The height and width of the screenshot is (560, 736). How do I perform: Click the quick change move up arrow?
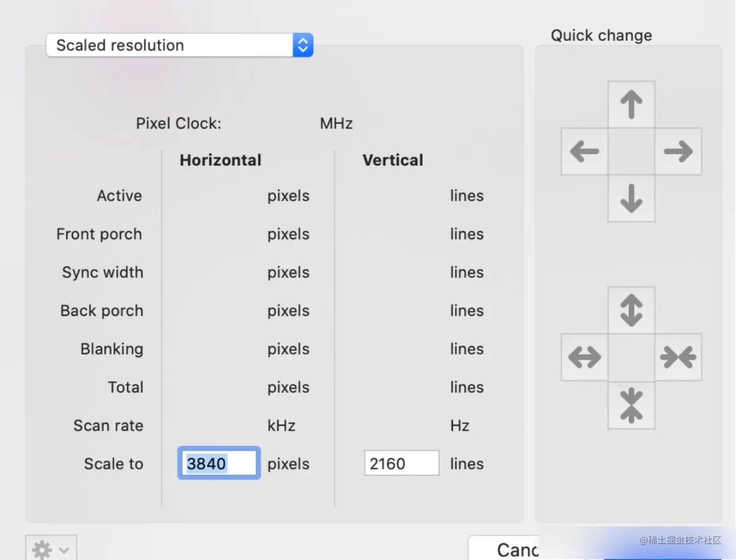pyautogui.click(x=631, y=105)
